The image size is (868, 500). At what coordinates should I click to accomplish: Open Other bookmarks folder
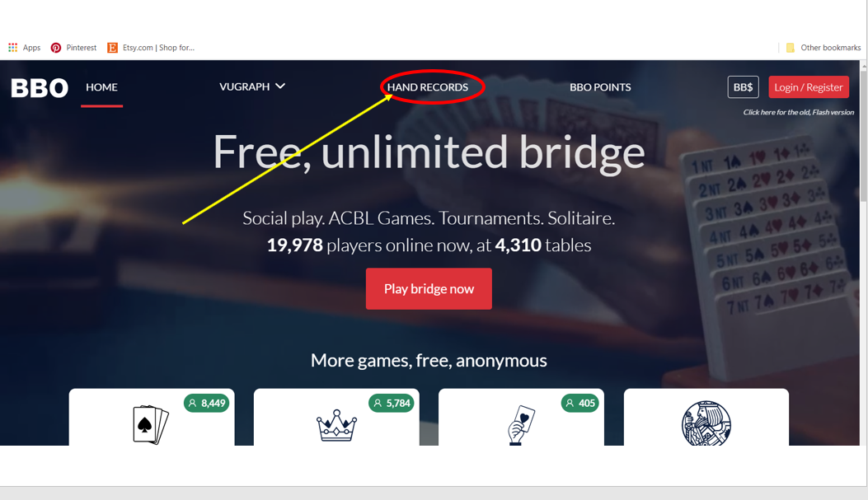click(x=823, y=48)
